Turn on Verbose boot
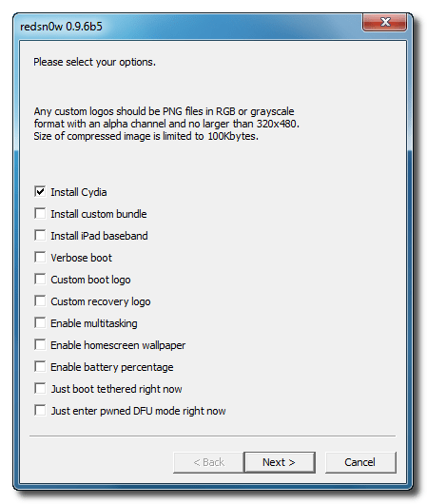The height and width of the screenshot is (504, 427). click(x=40, y=257)
